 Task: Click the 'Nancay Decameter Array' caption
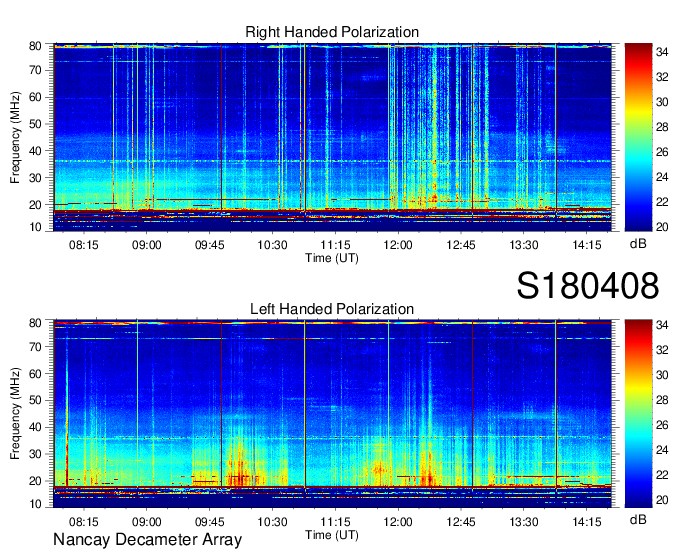(147, 540)
